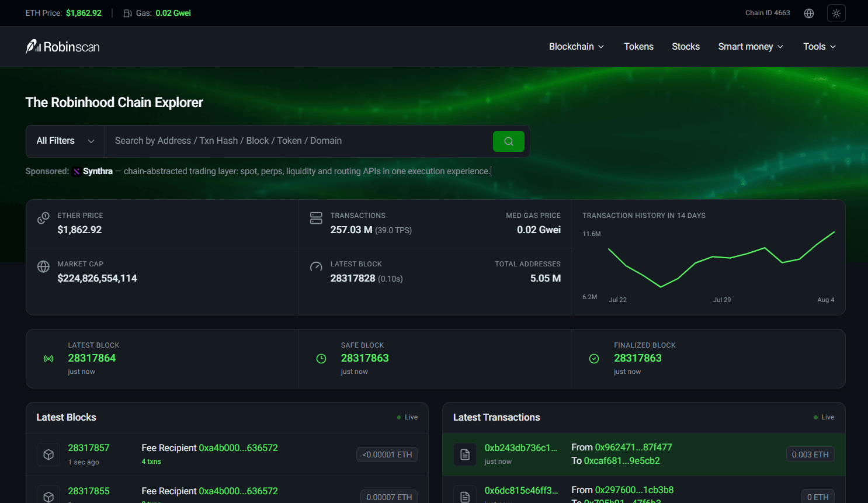Open transaction 0xb243db736c1...
This screenshot has width=868, height=503.
point(521,448)
